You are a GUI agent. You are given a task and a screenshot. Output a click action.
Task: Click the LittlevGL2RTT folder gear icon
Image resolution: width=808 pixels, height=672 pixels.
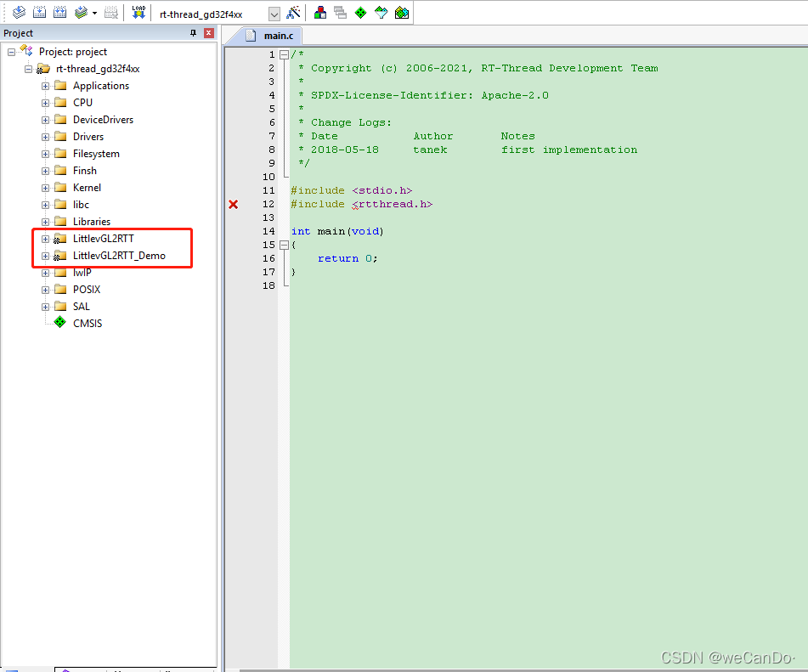[x=59, y=239]
